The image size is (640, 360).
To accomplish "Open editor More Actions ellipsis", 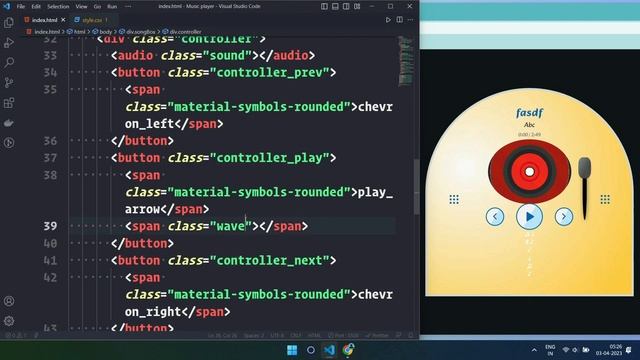I will [410, 20].
